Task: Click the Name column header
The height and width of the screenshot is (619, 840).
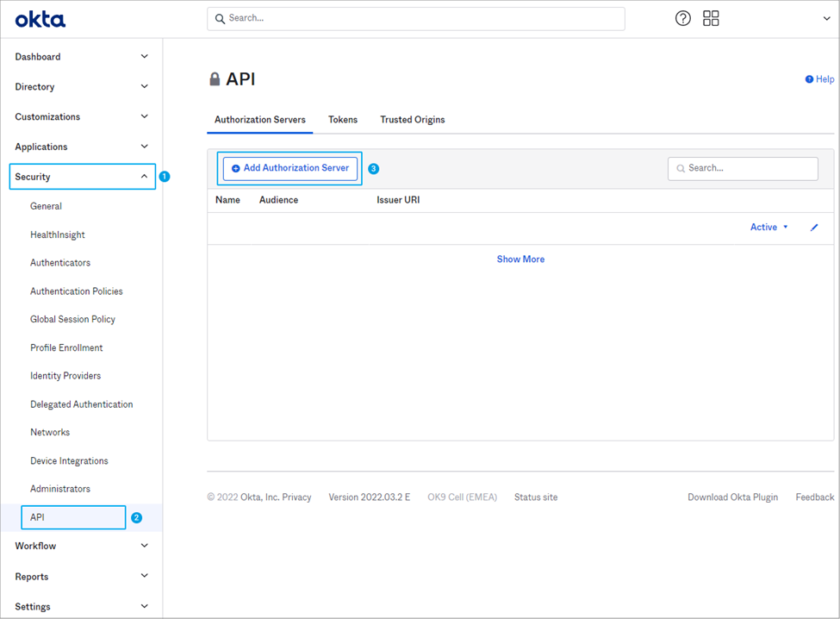Action: [x=227, y=200]
